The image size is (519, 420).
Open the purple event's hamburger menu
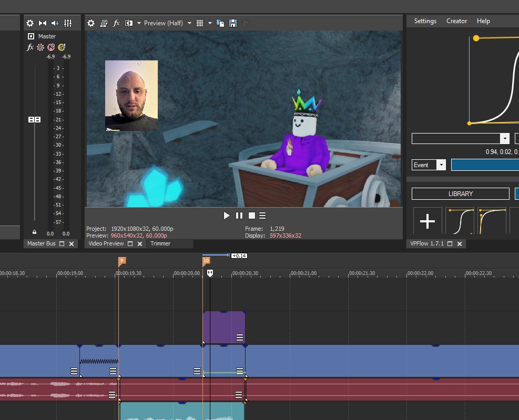[x=240, y=337]
